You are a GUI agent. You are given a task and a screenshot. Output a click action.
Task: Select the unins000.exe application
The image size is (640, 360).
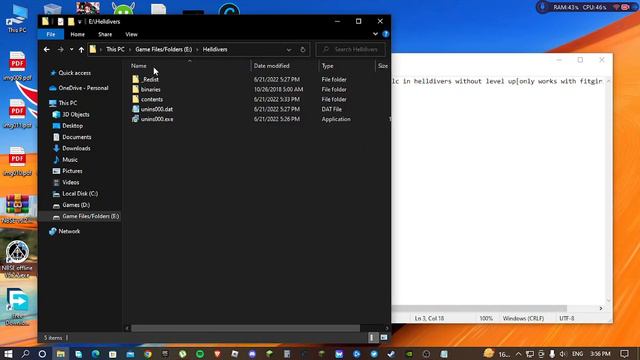click(157, 119)
